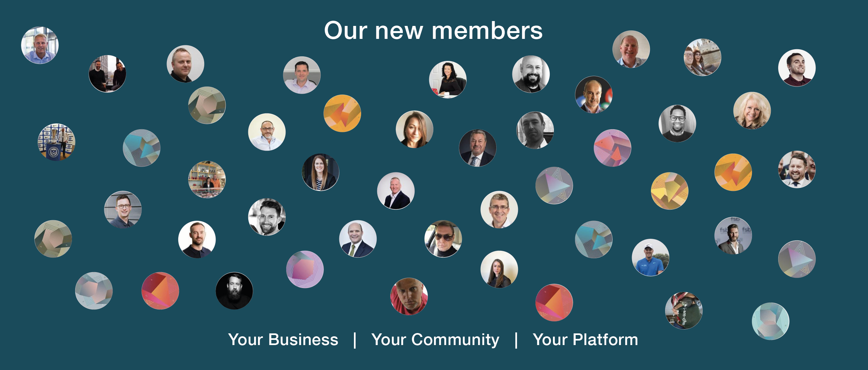Click the 'Your Platform' text
The image size is (868, 370).
coord(586,339)
